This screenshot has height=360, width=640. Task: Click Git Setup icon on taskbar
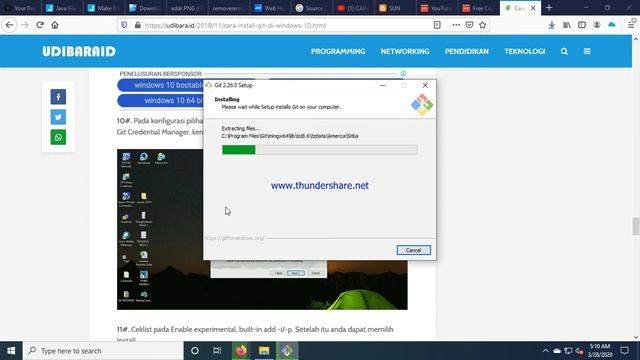click(x=287, y=351)
